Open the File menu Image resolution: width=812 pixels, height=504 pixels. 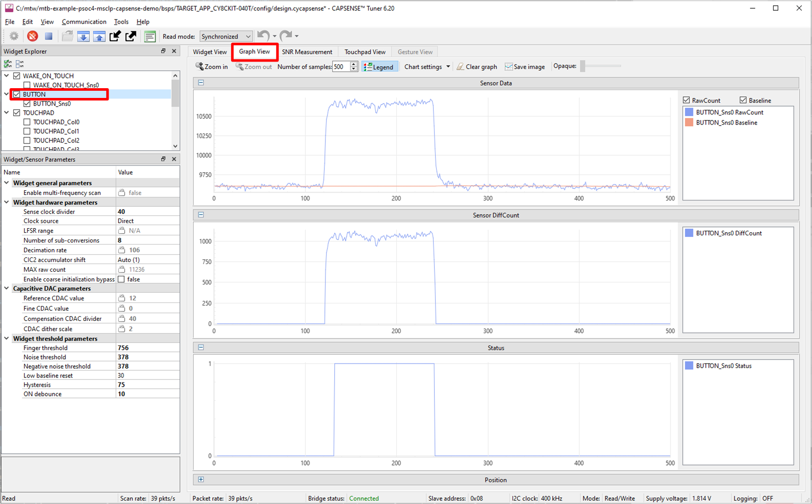point(10,22)
